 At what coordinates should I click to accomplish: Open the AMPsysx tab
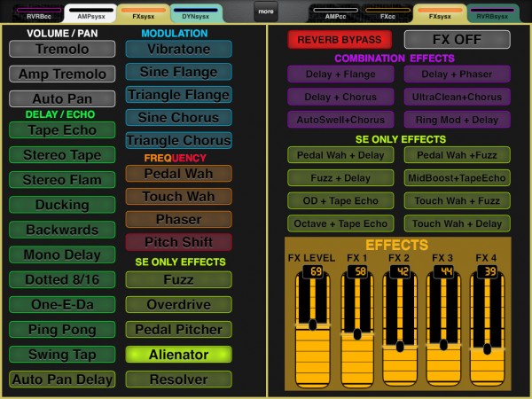tap(91, 13)
